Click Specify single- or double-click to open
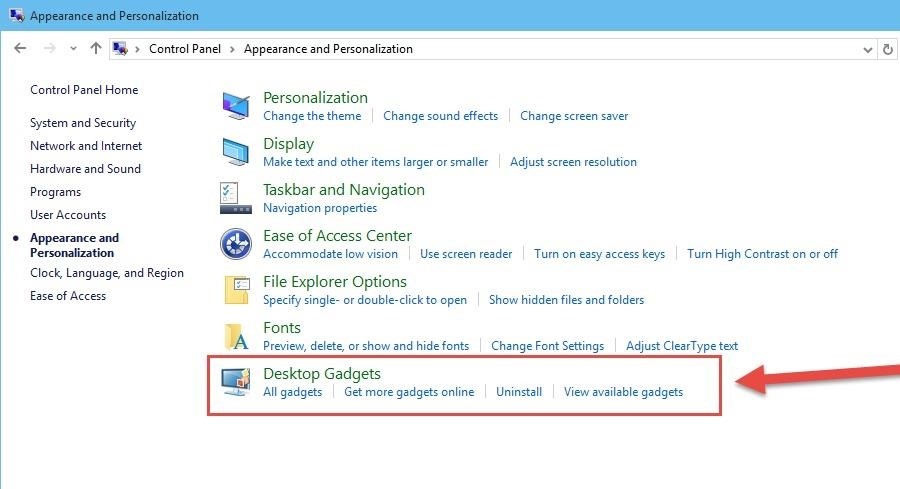 pos(365,300)
